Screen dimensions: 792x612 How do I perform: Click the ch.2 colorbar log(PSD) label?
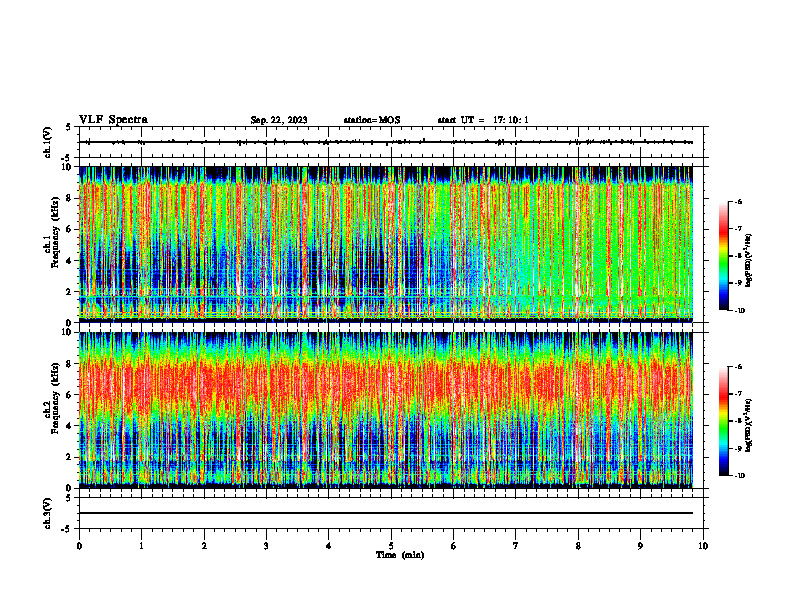749,426
